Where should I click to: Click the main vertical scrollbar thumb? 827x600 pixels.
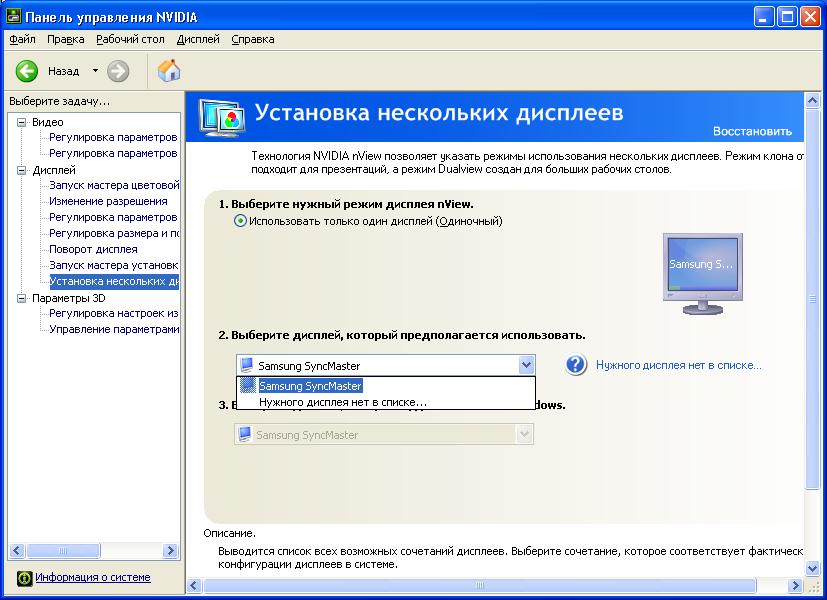(x=812, y=299)
